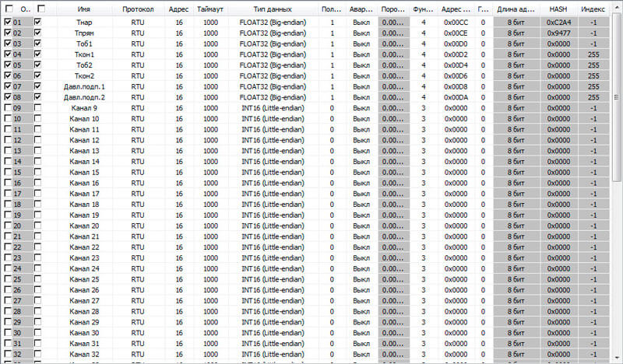Image resolution: width=623 pixels, height=364 pixels.
Task: Uncheck the row 01 enable checkbox
Action: coord(9,23)
